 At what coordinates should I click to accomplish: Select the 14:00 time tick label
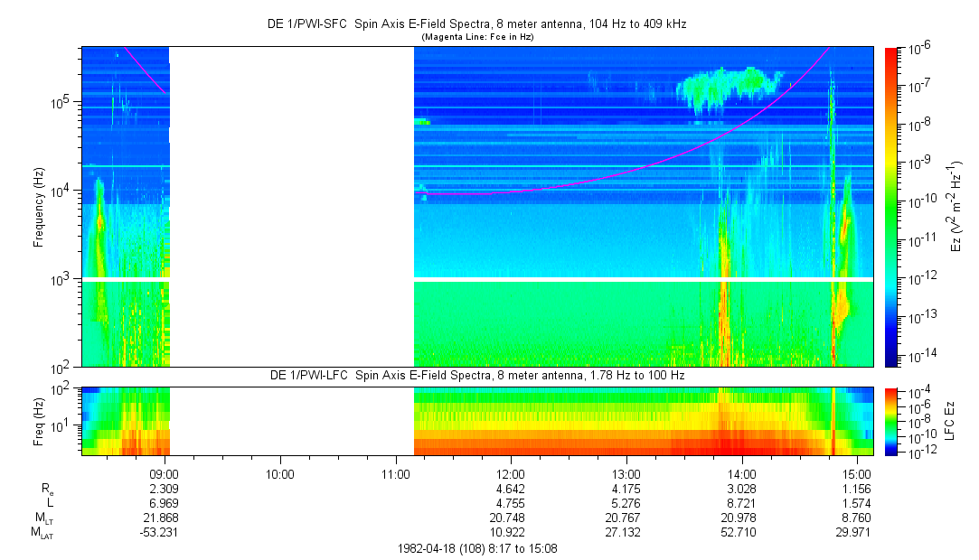pyautogui.click(x=742, y=472)
